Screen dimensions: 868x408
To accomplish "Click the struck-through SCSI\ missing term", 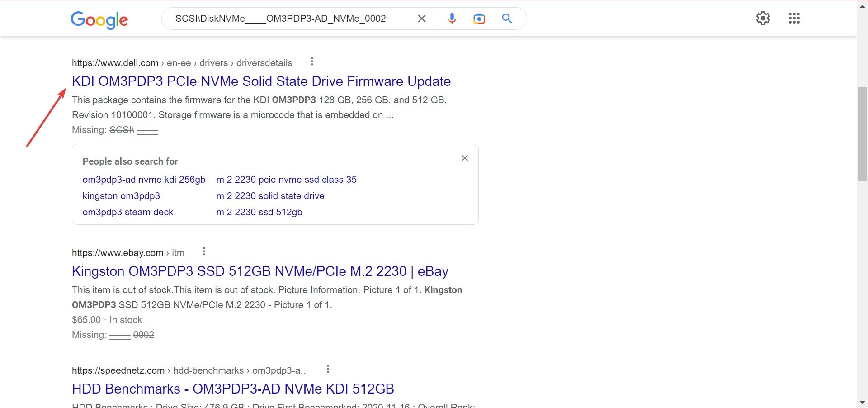I will pos(122,130).
